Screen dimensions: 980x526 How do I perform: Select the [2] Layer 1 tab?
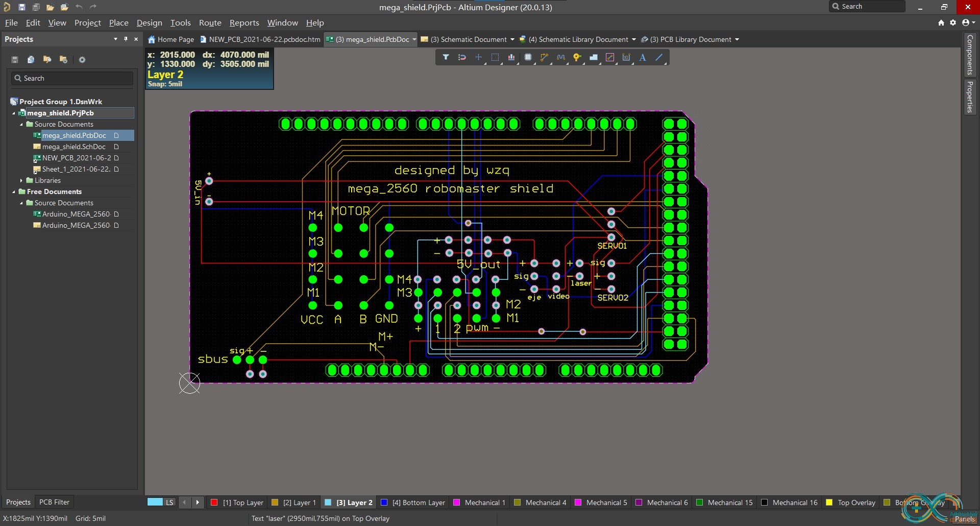(x=295, y=503)
